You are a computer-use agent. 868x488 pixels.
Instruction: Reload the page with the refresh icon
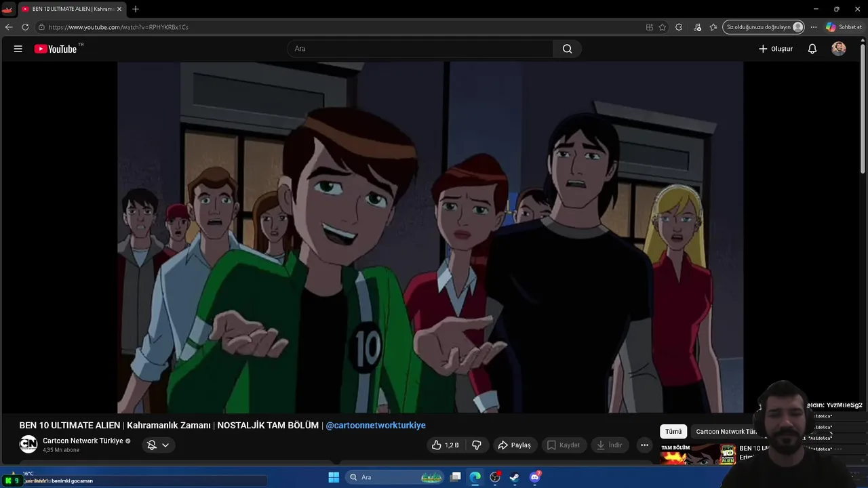point(25,27)
